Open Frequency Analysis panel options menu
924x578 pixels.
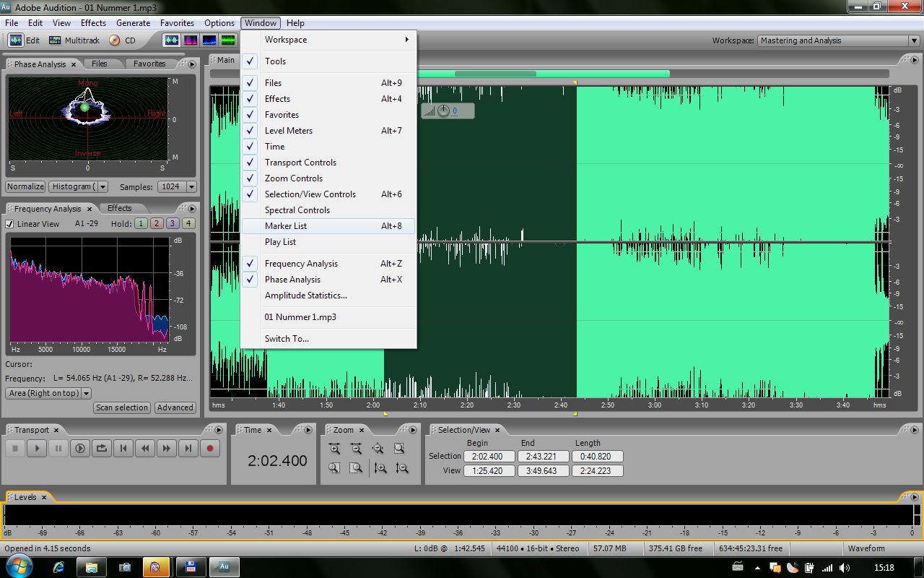tap(191, 209)
